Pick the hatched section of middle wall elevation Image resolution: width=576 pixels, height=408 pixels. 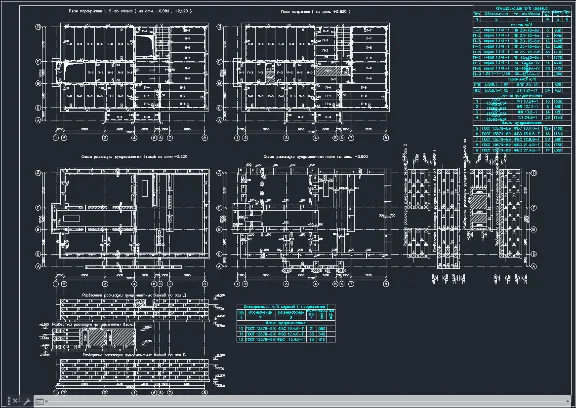pos(112,337)
